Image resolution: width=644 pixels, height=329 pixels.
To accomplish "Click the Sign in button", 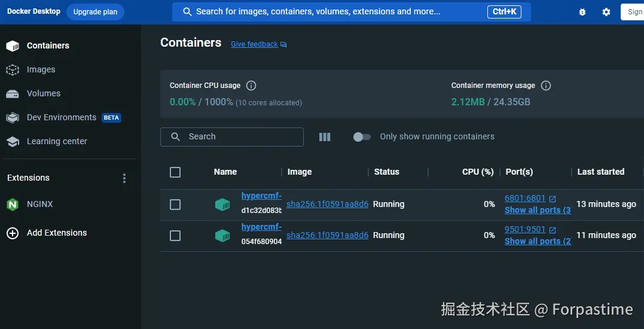I will click(632, 12).
